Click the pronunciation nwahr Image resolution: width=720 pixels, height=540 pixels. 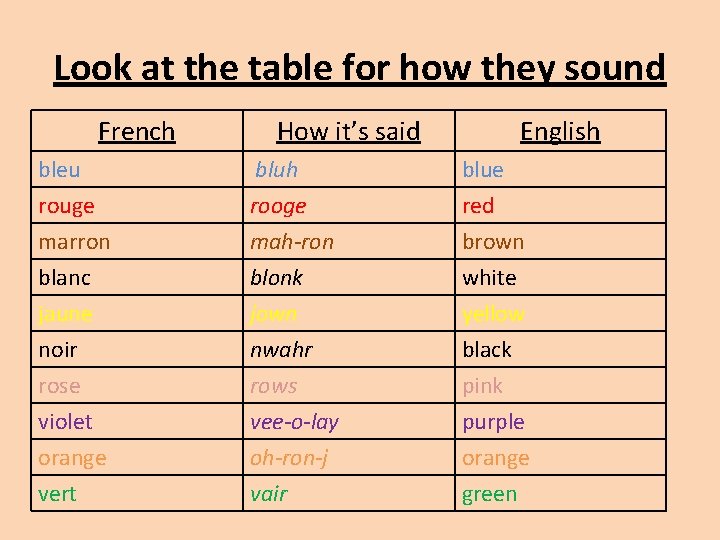click(x=281, y=350)
